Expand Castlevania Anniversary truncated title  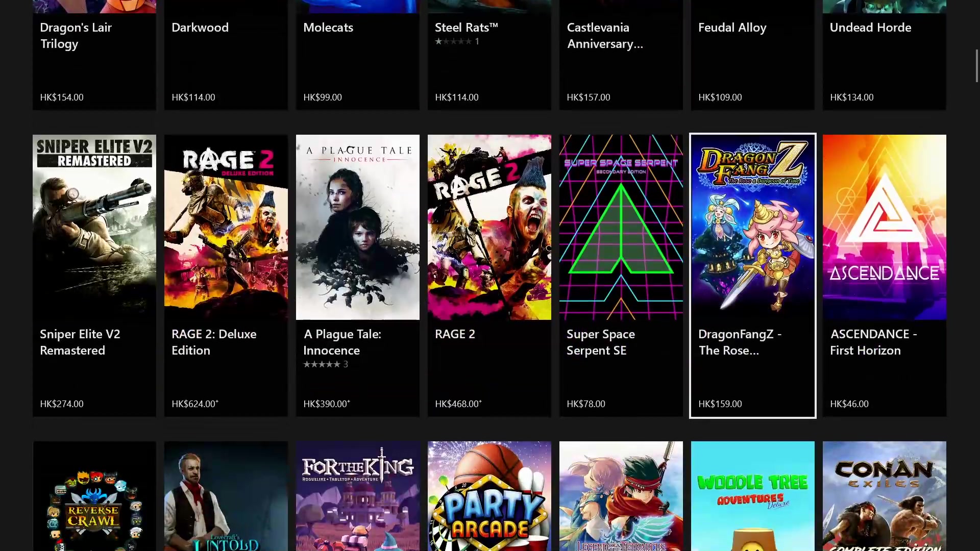[605, 35]
